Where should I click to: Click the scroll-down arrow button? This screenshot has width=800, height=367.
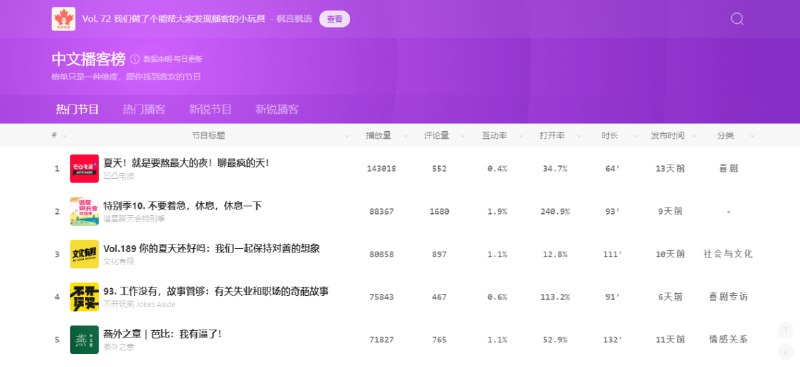(785, 351)
